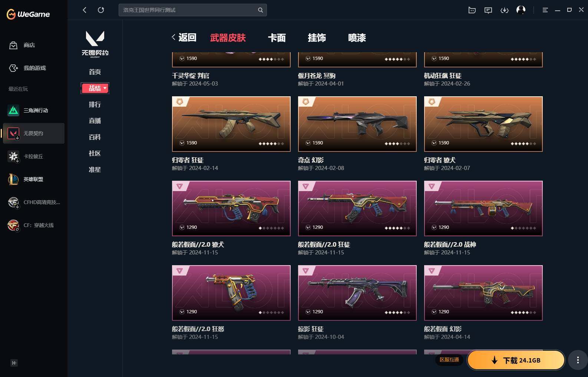This screenshot has width=588, height=377.
Task: Select 英雄联盟 game icon
Action: coord(13,179)
